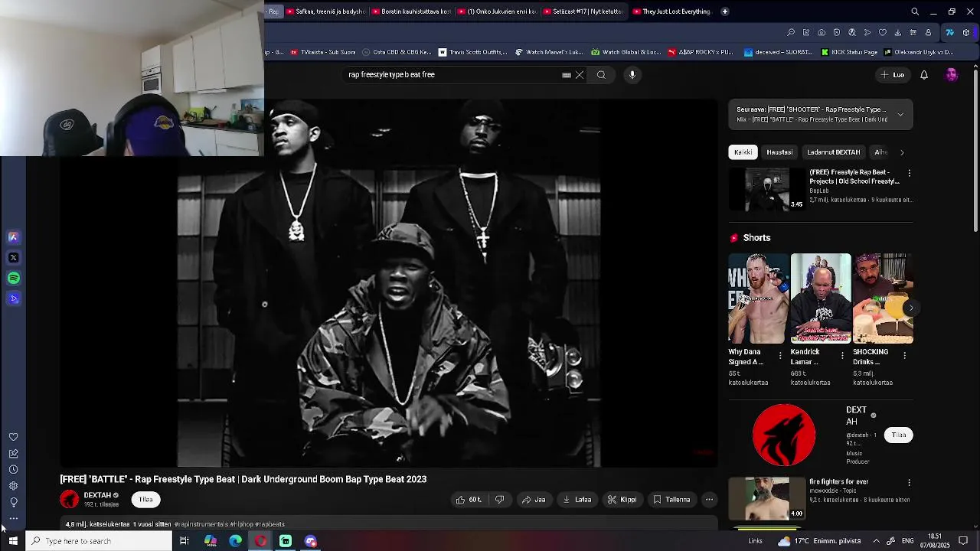Open Easy Setup sliders icon
Image resolution: width=980 pixels, height=551 pixels.
(x=913, y=33)
